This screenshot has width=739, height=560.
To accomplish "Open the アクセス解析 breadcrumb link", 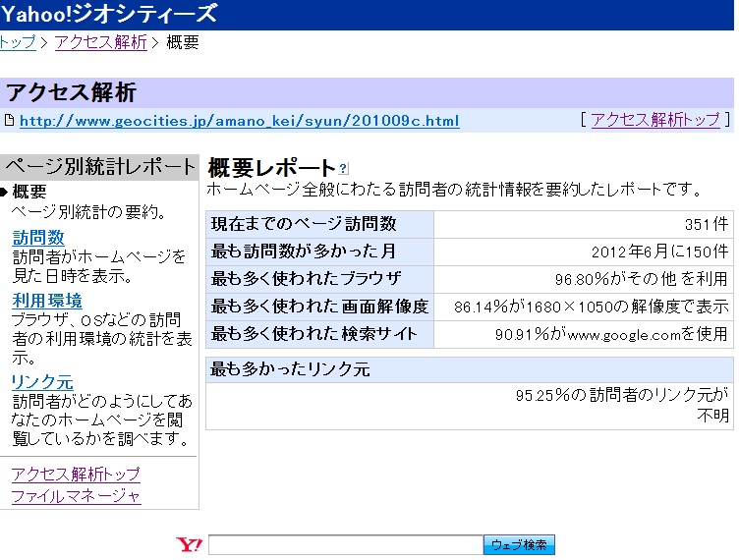I will 101,42.
